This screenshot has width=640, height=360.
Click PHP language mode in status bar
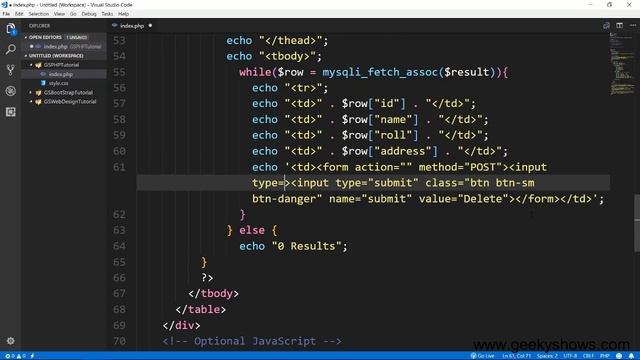604,356
